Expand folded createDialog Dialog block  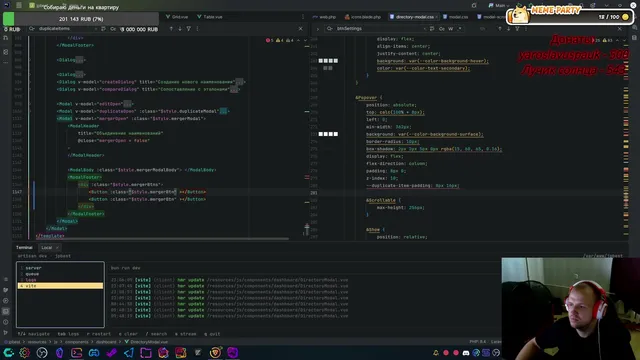[x=239, y=82]
